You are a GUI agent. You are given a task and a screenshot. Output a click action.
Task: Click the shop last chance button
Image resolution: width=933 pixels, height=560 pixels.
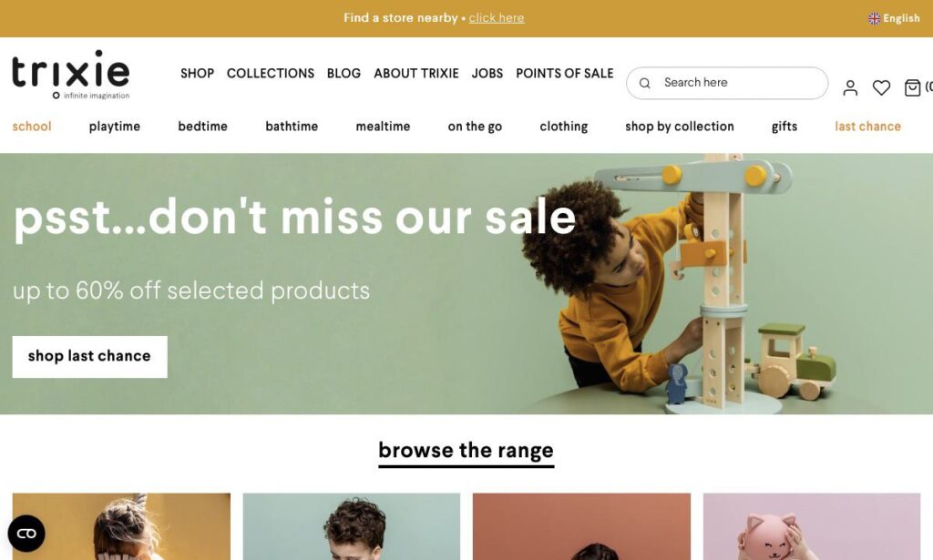coord(90,357)
